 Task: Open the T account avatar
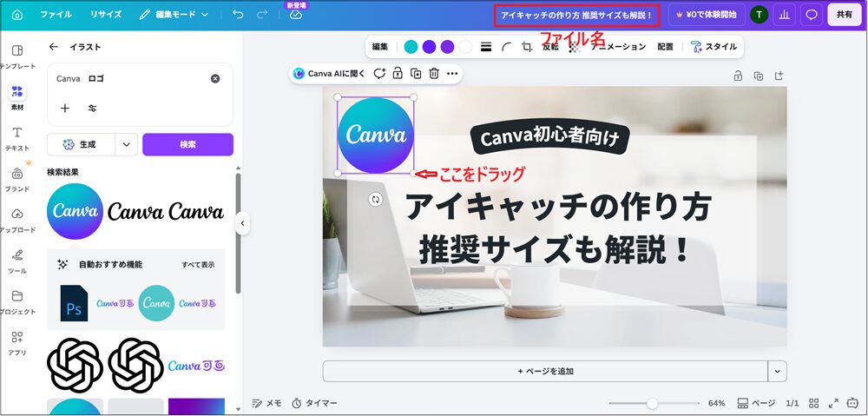point(759,15)
